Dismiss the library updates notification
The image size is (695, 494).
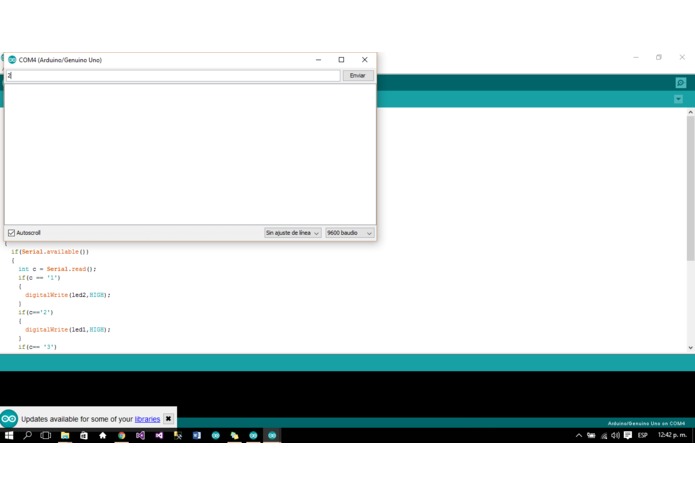click(168, 419)
